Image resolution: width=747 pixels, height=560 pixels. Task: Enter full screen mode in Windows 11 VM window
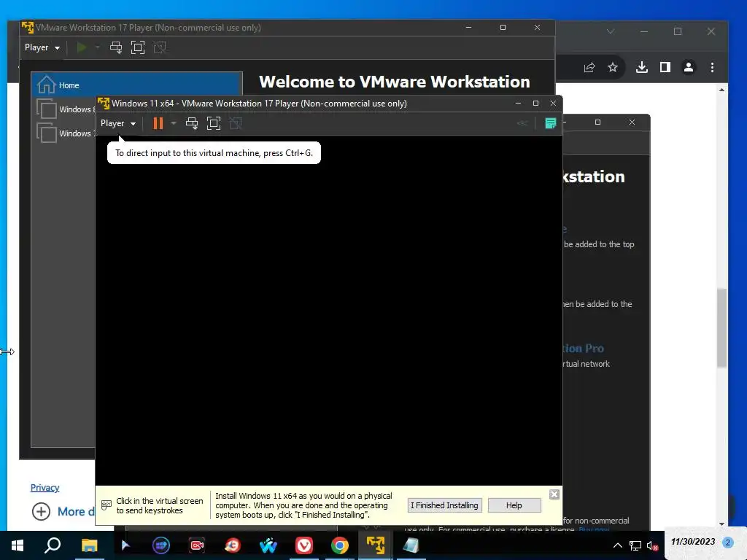pos(214,123)
